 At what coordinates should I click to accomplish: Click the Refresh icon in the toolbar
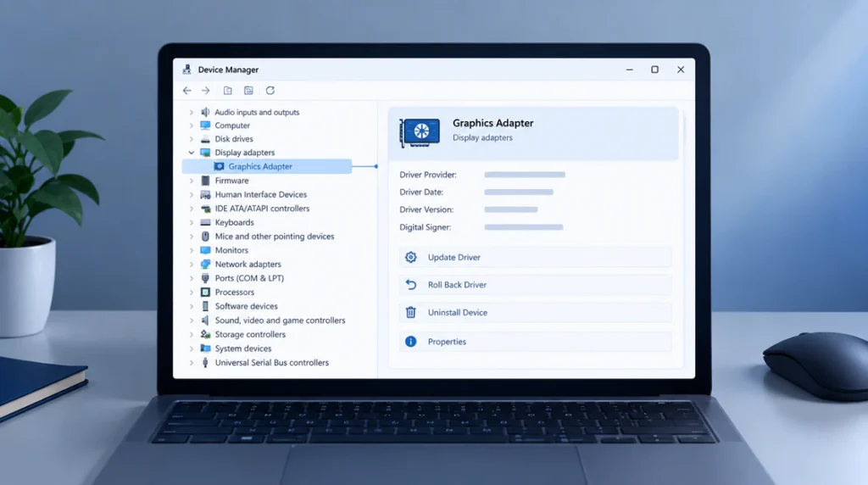[x=270, y=90]
